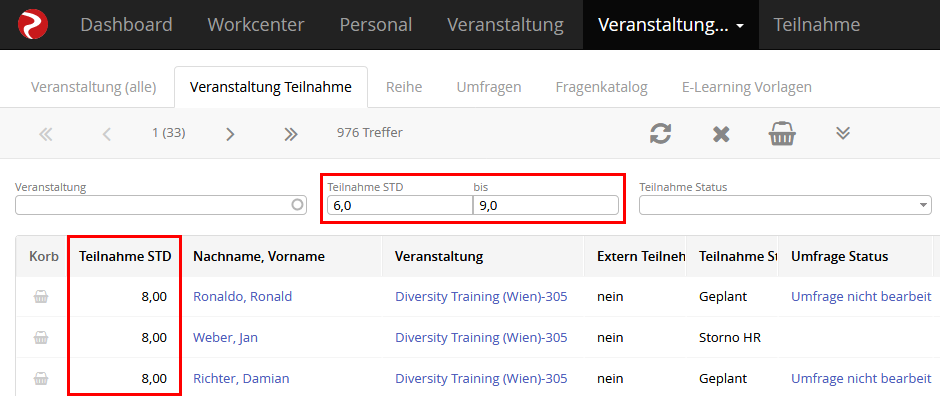This screenshot has height=396, width=940.
Task: Sort by Umfrage Status column header
Action: point(839,256)
